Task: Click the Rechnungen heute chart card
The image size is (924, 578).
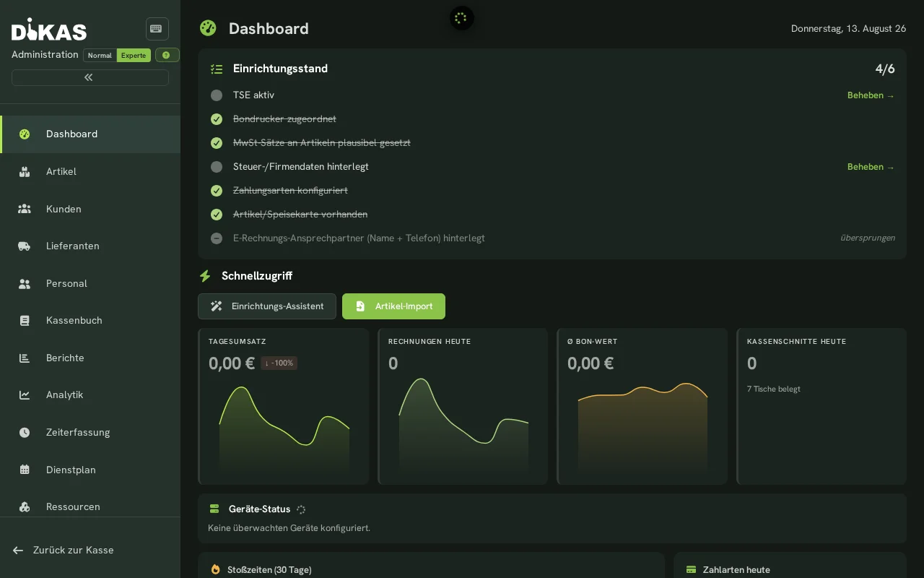Action: (x=463, y=406)
